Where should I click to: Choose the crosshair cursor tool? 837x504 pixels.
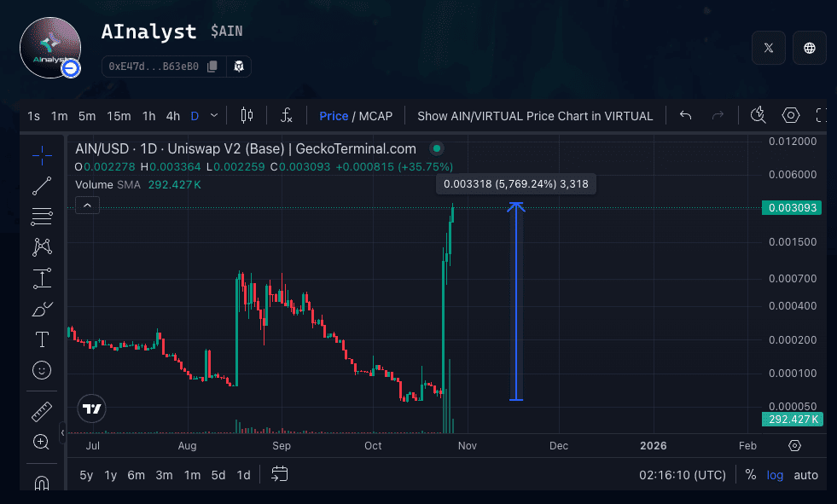[42, 154]
